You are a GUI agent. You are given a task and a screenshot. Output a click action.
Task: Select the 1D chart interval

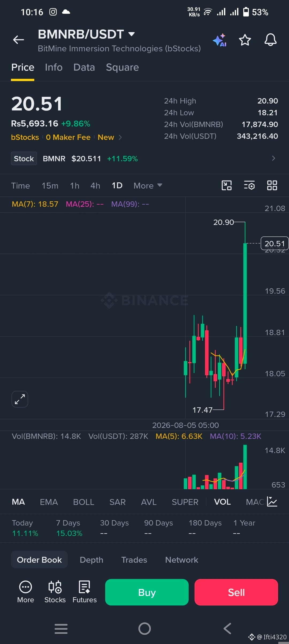click(x=117, y=186)
